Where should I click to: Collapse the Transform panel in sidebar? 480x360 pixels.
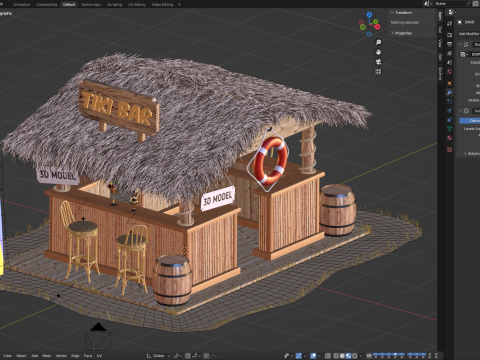[x=392, y=13]
